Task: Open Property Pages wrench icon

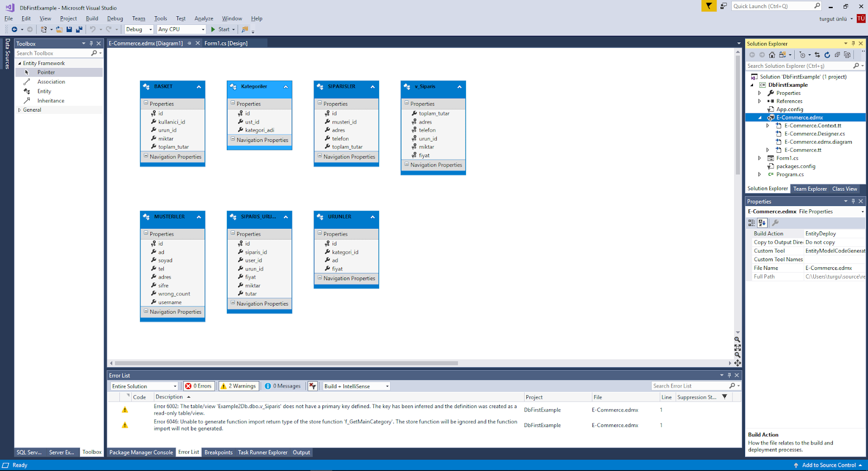Action: tap(775, 223)
